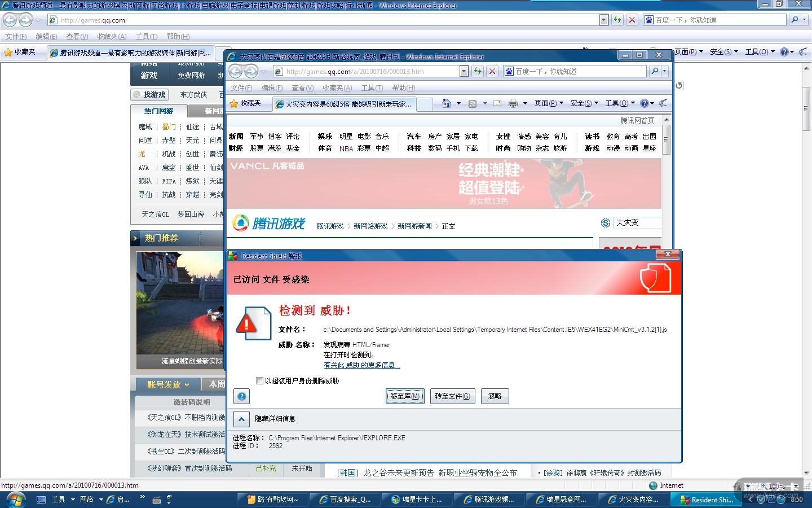This screenshot has width=812, height=508.
Task: Switch to 百度搜索 taskbar button
Action: click(x=345, y=500)
